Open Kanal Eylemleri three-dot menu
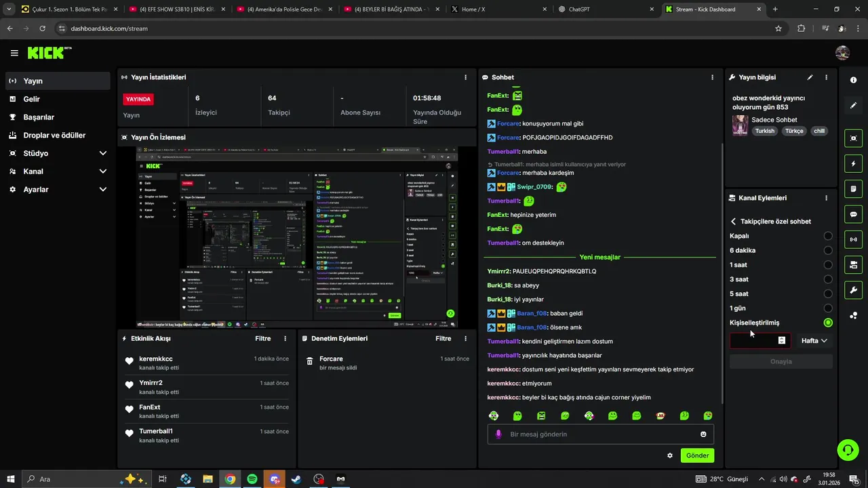Screen dimensions: 868x488 (x=826, y=198)
